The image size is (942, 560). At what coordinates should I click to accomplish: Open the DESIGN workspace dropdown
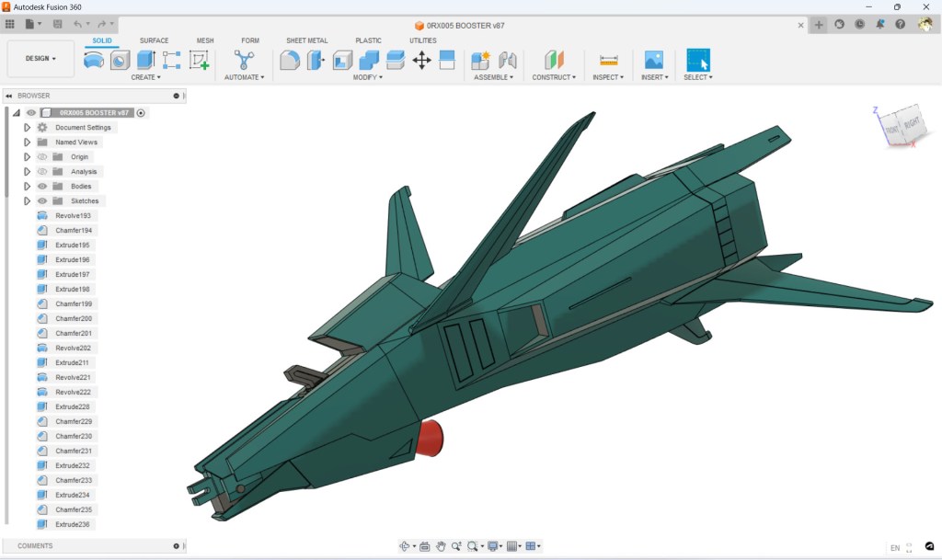coord(40,59)
